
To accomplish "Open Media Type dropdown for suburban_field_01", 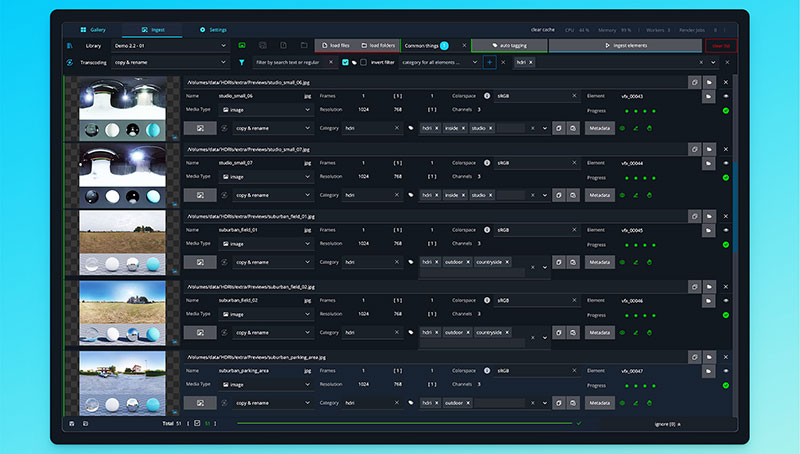I will coord(266,244).
